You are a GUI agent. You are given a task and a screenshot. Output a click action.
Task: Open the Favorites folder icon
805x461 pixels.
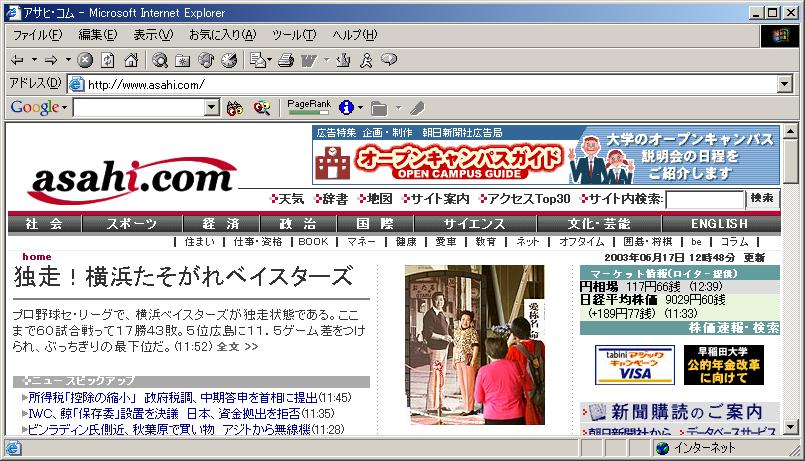(x=183, y=61)
